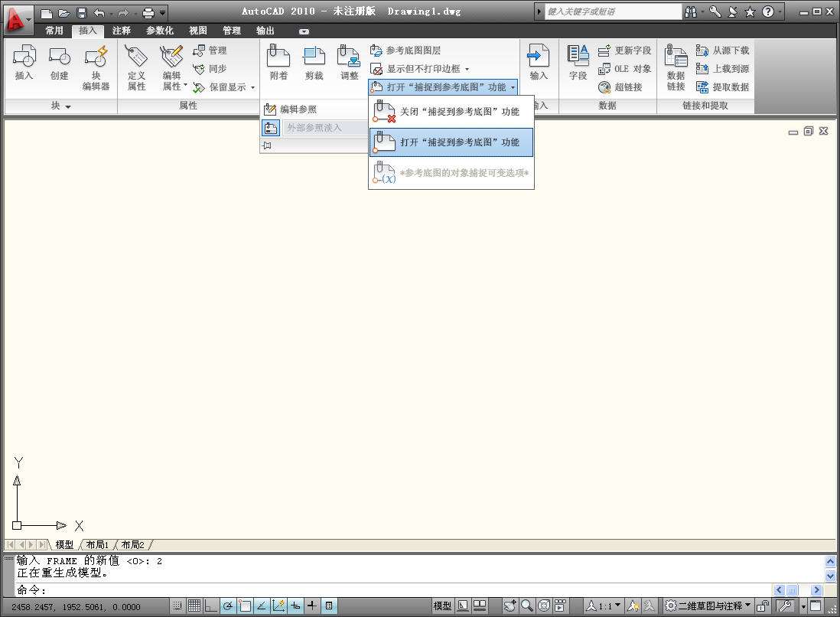
Task: Expand the 块 panel dropdown
Action: point(68,107)
